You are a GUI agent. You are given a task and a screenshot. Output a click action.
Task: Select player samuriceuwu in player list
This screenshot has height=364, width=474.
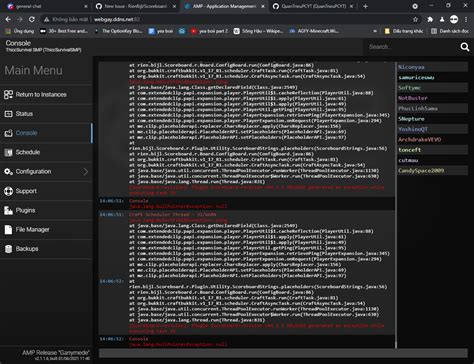pos(433,78)
